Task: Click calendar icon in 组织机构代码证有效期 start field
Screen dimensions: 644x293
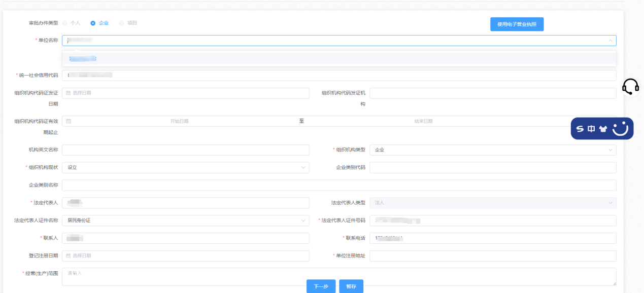Action: coord(69,121)
